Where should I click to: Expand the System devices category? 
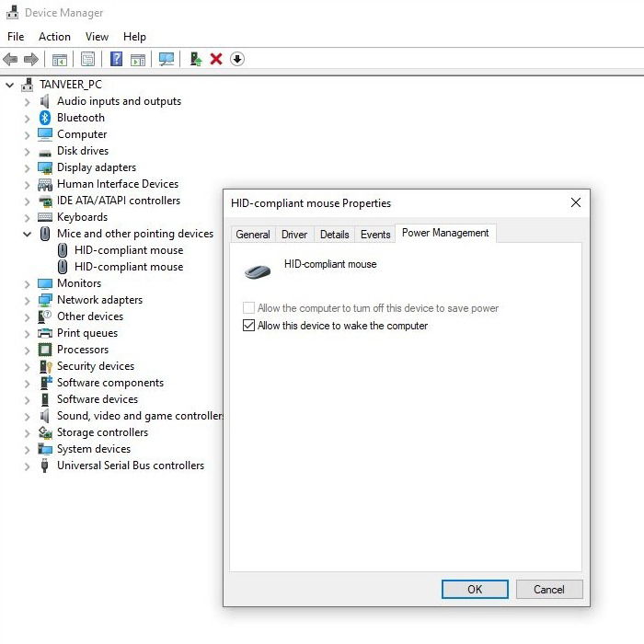point(27,450)
